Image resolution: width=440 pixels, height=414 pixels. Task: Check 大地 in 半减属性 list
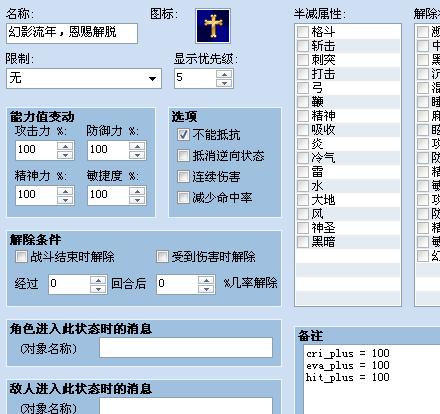click(x=303, y=200)
